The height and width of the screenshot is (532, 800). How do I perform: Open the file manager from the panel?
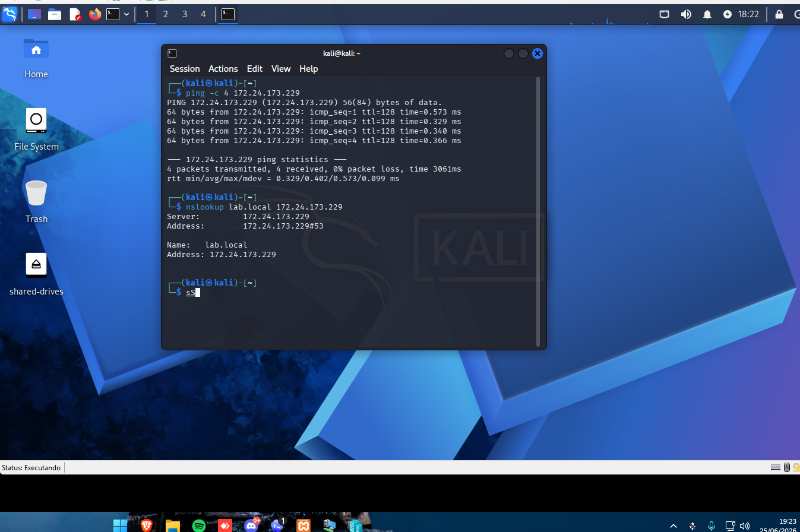coord(55,14)
